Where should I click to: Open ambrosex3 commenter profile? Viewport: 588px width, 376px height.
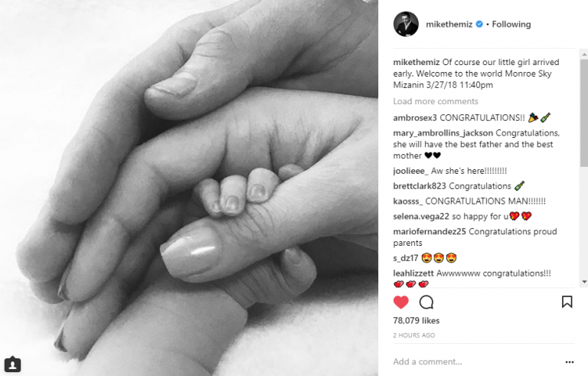coord(415,118)
